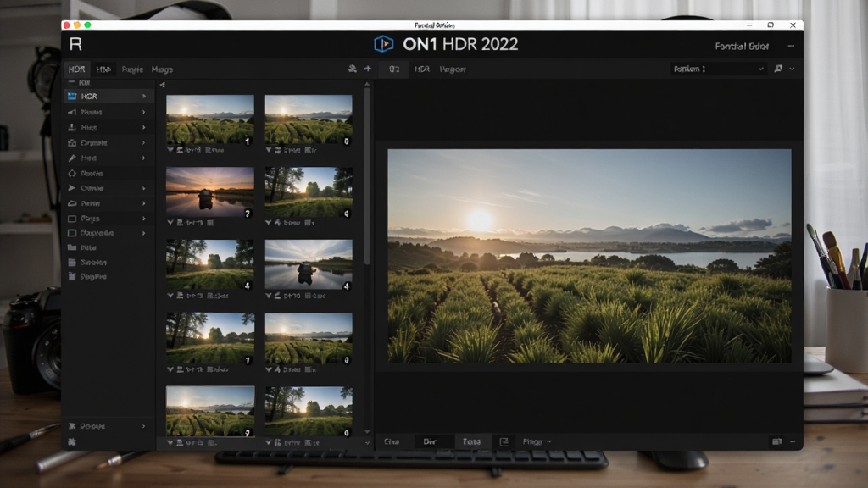The width and height of the screenshot is (868, 488).
Task: Select the download tray icon sidebar row
Action: [108, 127]
